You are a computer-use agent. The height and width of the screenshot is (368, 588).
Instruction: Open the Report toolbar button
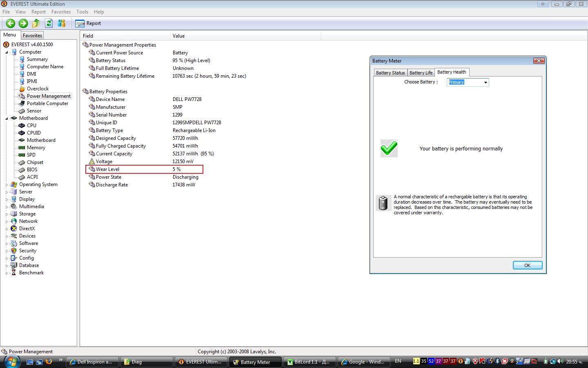[x=88, y=23]
